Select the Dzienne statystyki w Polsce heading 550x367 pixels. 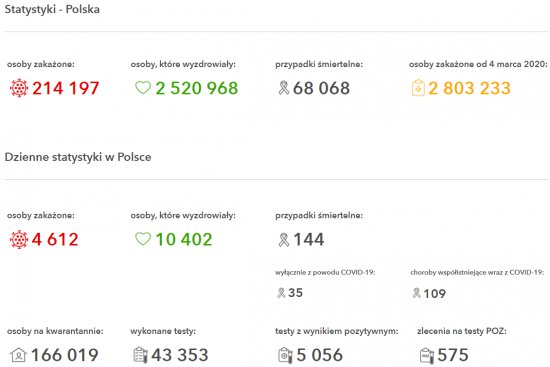[x=78, y=157]
